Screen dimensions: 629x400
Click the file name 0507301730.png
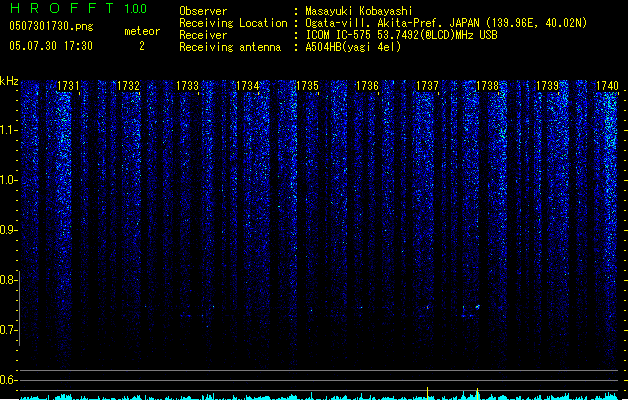pyautogui.click(x=51, y=26)
